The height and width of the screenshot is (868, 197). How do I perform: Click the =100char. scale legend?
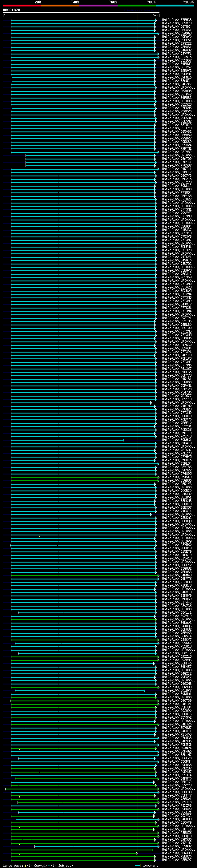coord(147,866)
